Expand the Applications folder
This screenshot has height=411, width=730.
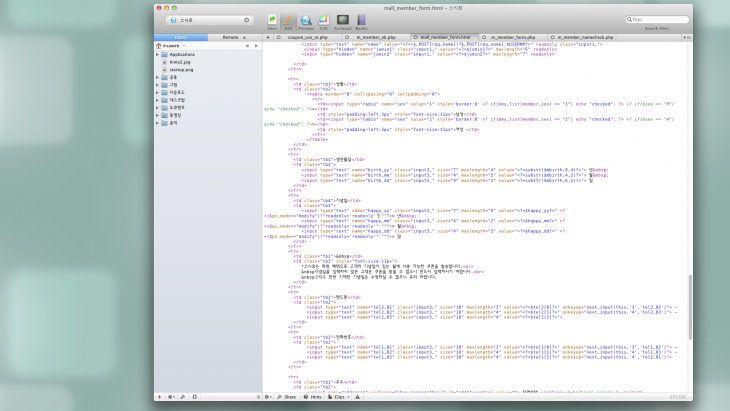coord(159,55)
